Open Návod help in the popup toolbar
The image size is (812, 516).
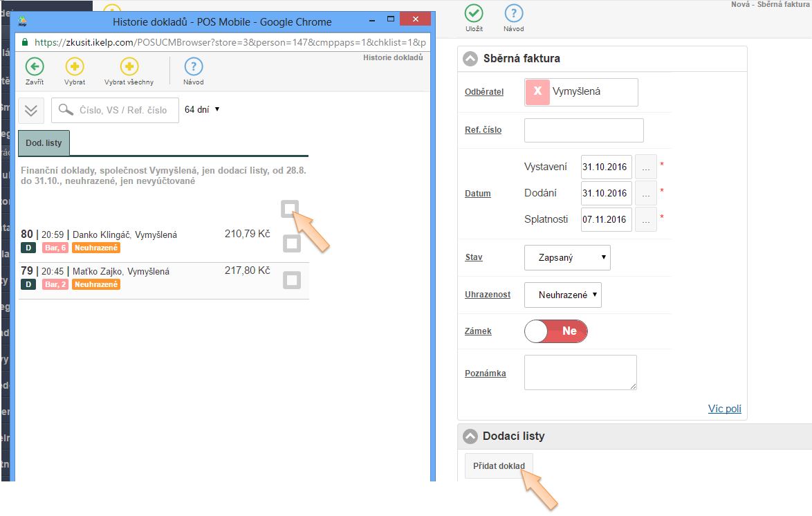pyautogui.click(x=194, y=67)
